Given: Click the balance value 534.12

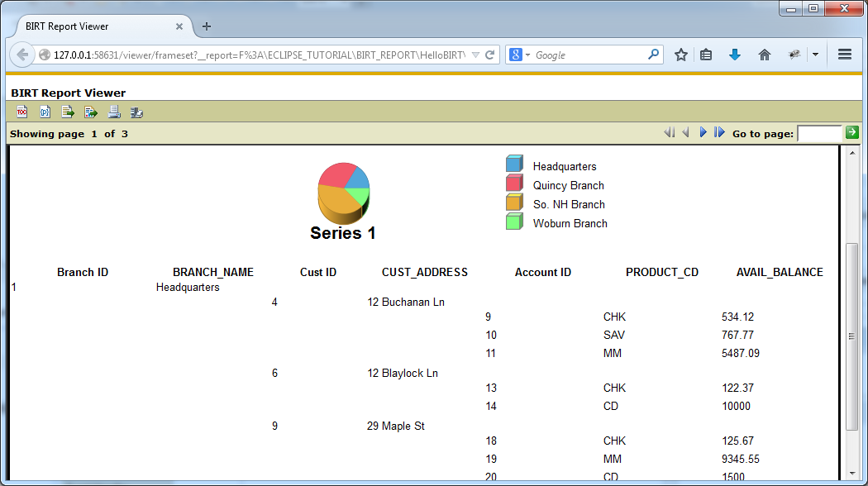Looking at the screenshot, I should [x=737, y=317].
